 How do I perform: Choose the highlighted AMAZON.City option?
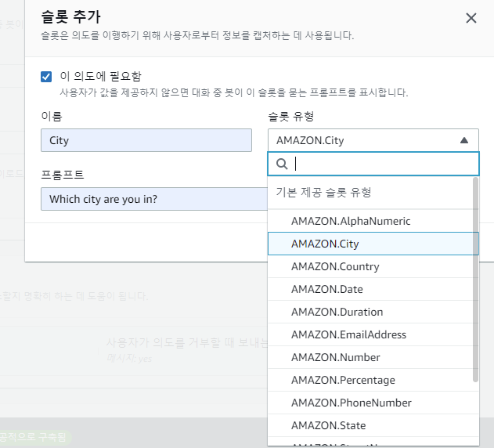373,244
